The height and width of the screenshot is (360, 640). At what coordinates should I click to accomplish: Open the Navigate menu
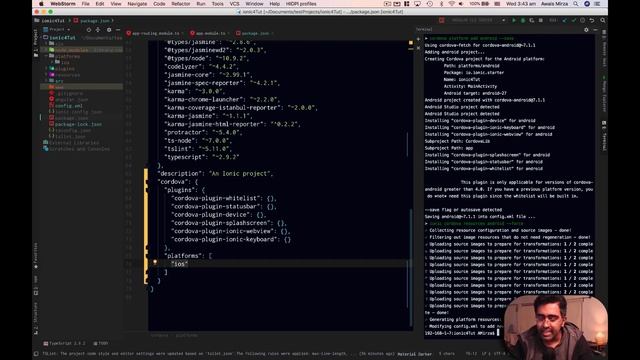tap(137, 4)
